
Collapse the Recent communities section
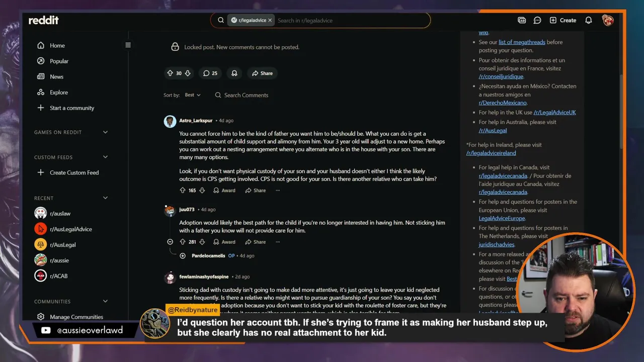[x=105, y=198]
